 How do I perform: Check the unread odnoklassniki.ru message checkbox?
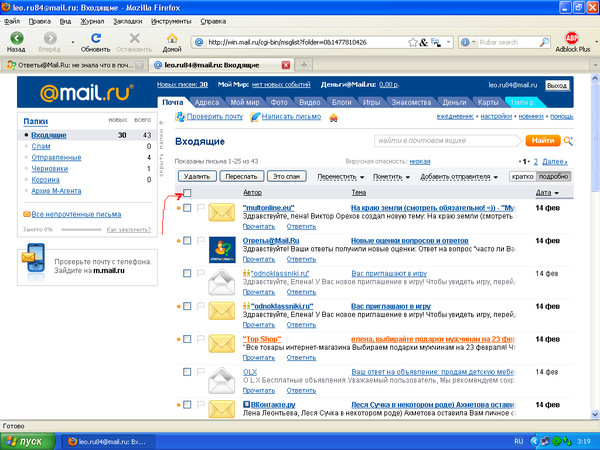(187, 306)
